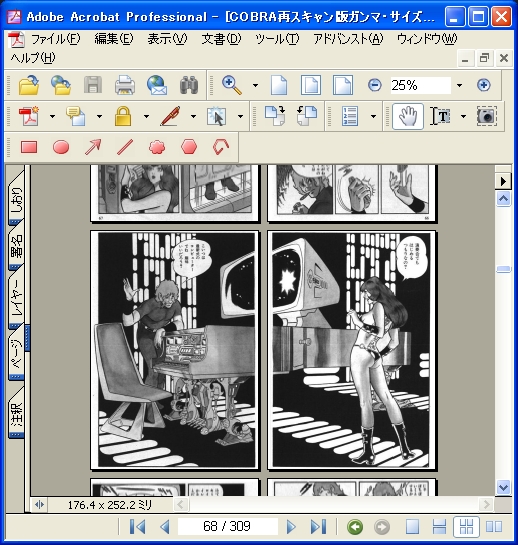Click the Select Object arrow tool

[x=217, y=116]
